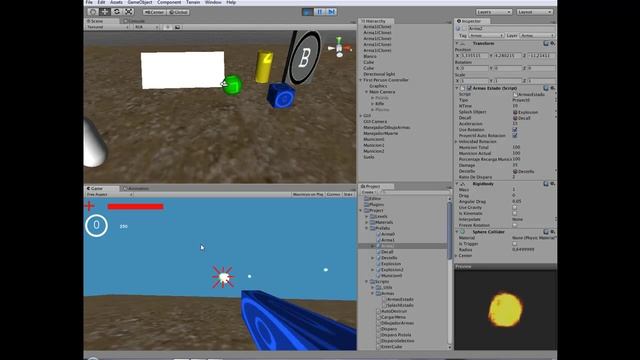Open the Assets menu
640x360 pixels.
[x=116, y=2]
